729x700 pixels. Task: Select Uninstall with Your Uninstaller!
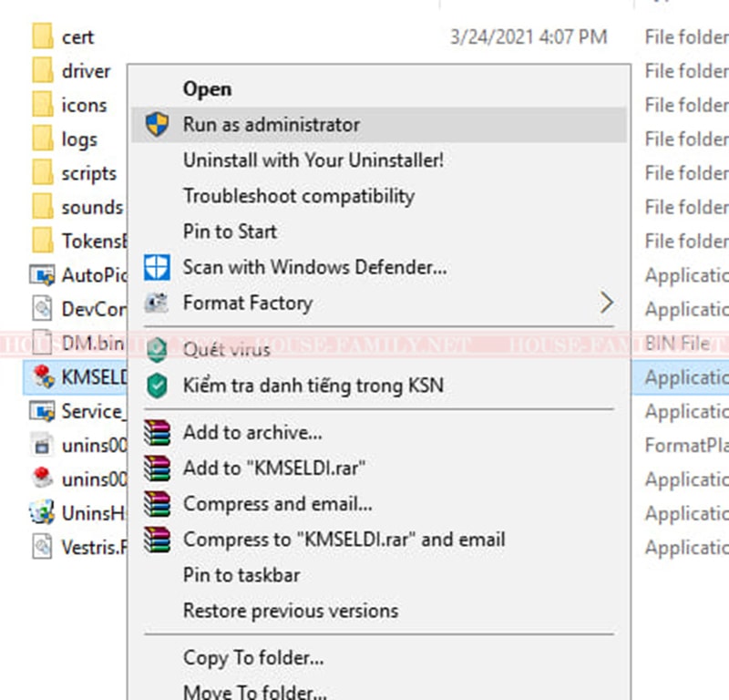pyautogui.click(x=313, y=160)
